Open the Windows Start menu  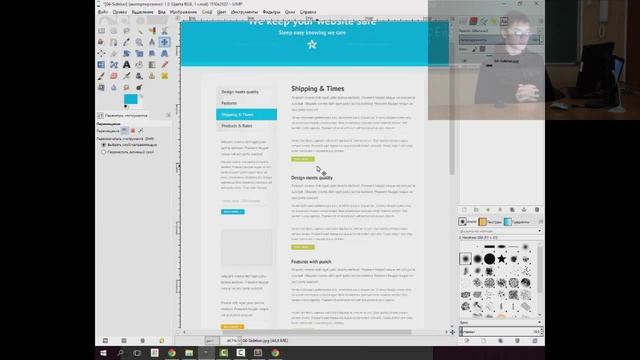click(103, 353)
